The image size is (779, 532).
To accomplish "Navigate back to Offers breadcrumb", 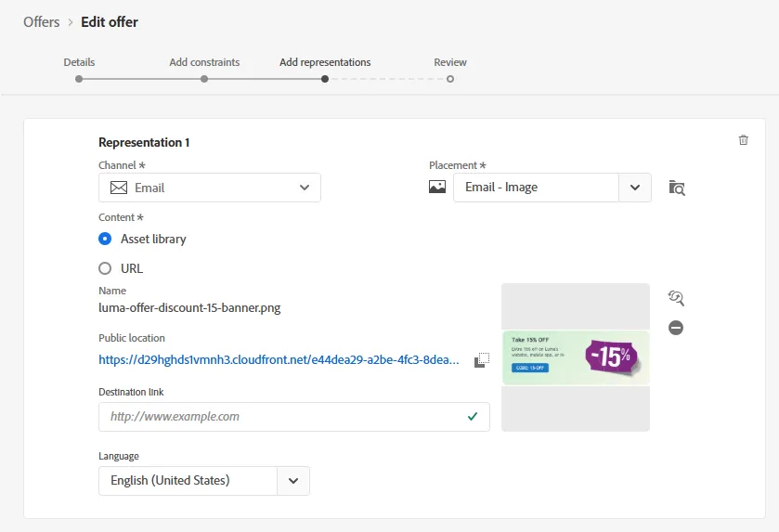I will tap(41, 22).
